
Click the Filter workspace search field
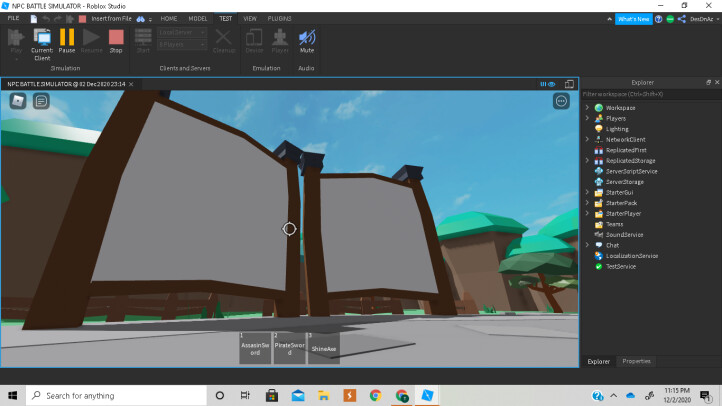[x=651, y=94]
